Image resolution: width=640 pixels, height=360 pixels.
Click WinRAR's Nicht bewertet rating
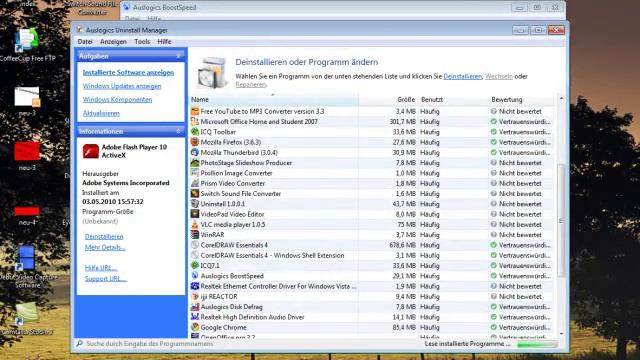516,235
